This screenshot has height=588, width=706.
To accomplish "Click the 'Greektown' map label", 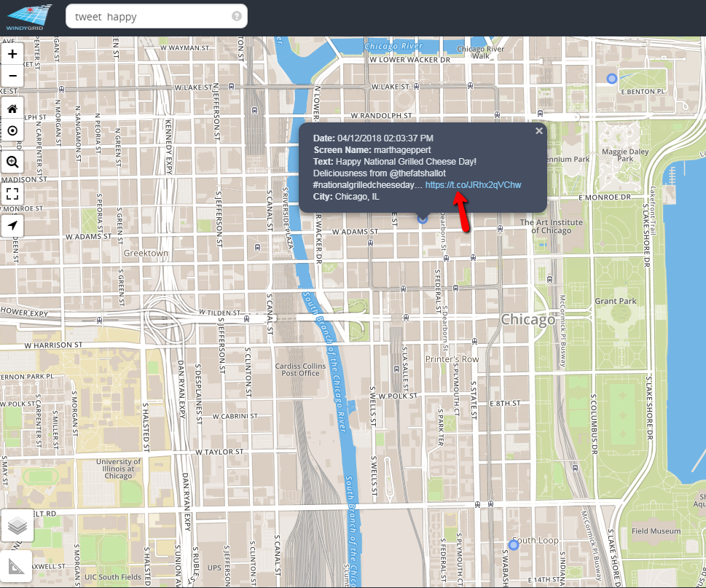I will (x=146, y=253).
